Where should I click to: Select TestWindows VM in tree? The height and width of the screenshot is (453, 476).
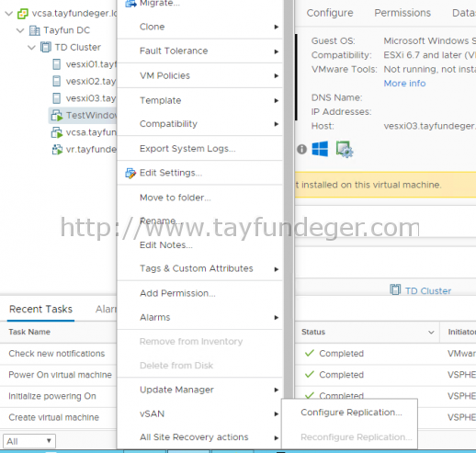click(91, 116)
